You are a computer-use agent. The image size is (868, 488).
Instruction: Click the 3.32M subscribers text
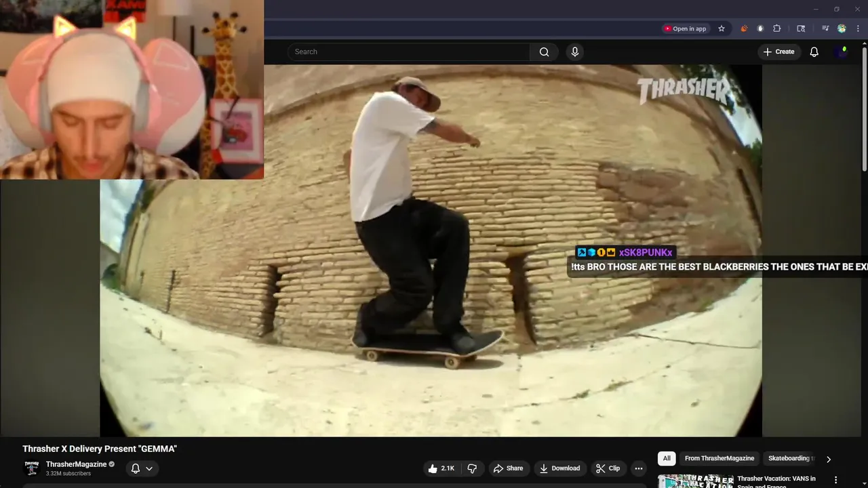(68, 474)
